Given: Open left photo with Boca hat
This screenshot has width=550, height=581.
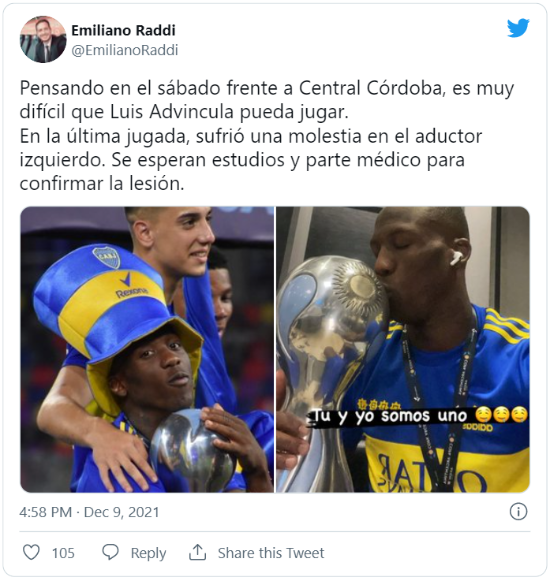Looking at the screenshot, I should click(147, 349).
